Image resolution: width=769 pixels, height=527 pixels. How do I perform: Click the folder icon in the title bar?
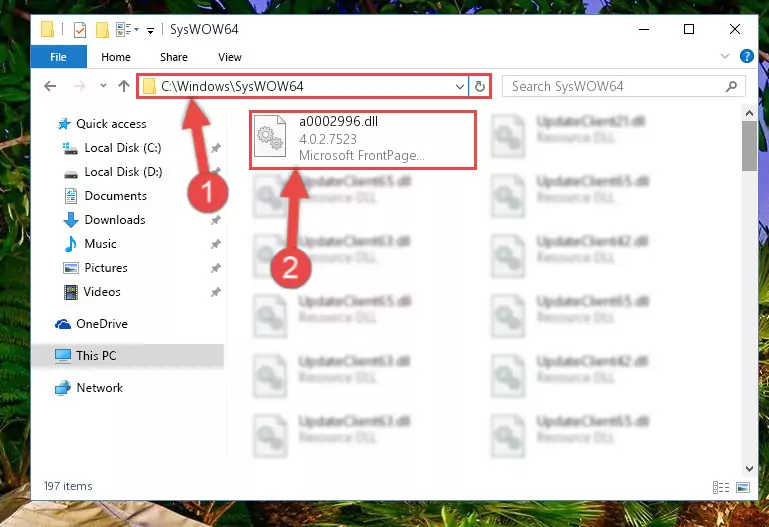48,29
